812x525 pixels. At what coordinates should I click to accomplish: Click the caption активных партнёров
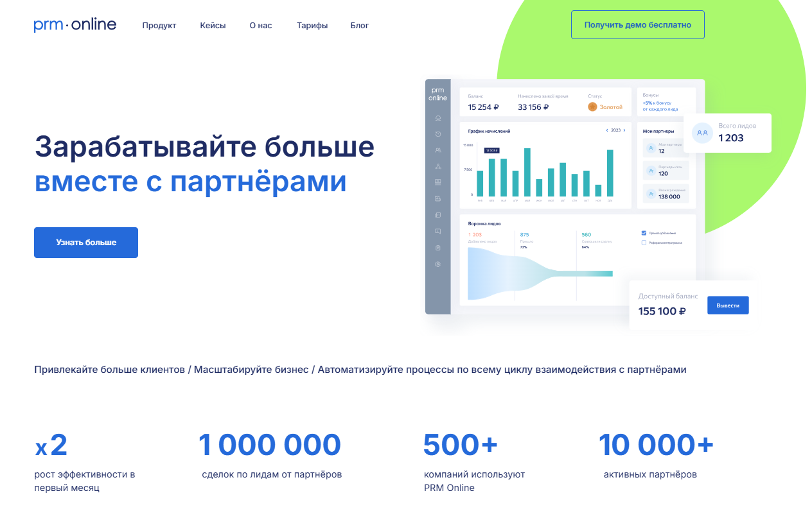coord(650,475)
